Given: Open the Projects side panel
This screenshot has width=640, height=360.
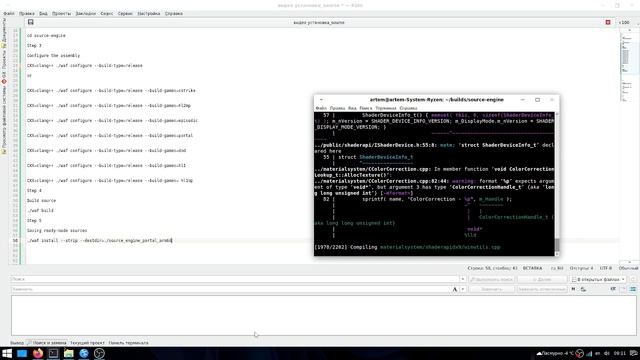Looking at the screenshot, I should (4, 60).
